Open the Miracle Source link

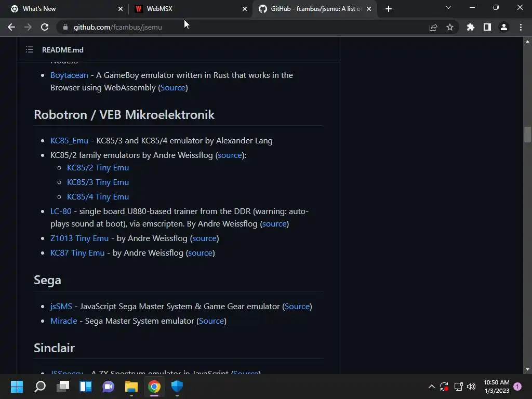click(211, 321)
